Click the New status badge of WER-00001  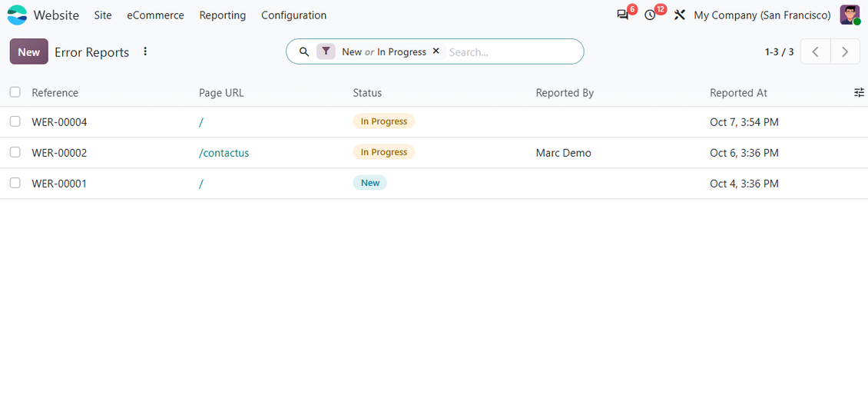pos(369,183)
